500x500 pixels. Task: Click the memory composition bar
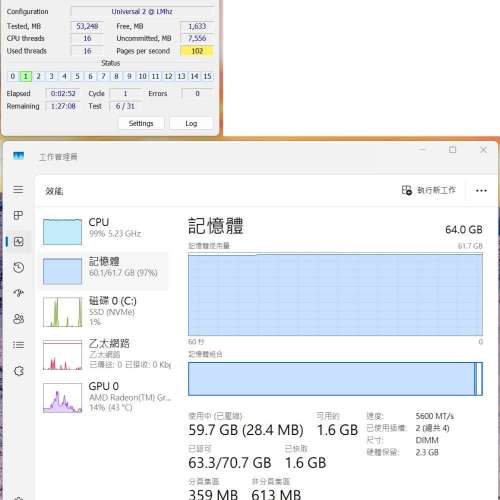[x=335, y=379]
